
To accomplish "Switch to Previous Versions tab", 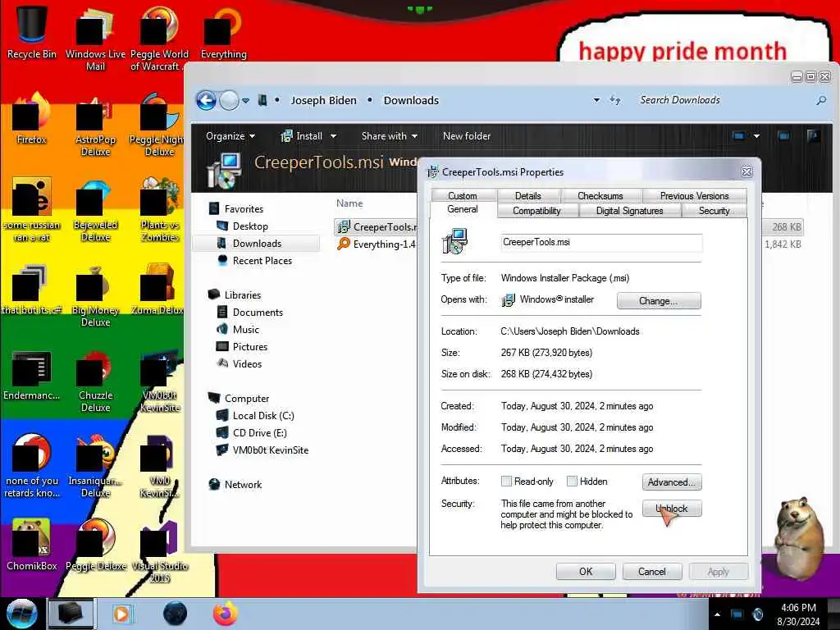I will pos(694,196).
